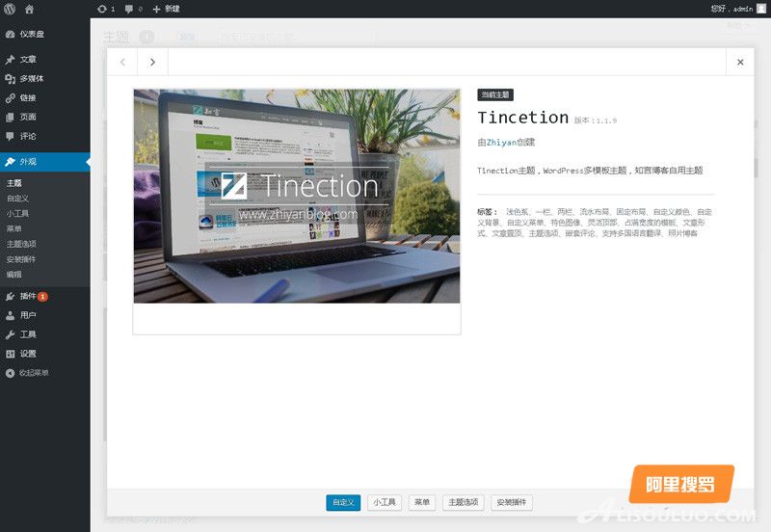The image size is (771, 532).
Task: Click the 新建 new content button
Action: click(x=166, y=9)
